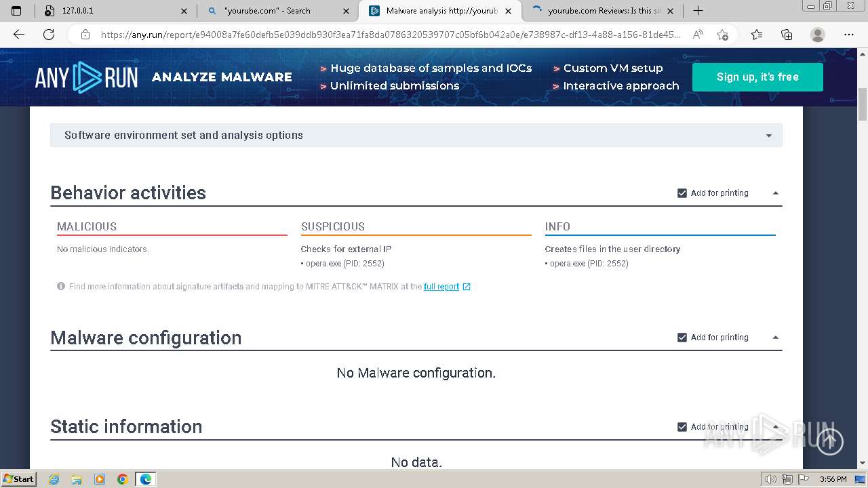Viewport: 868px width, 488px height.
Task: Click the ANY.RUN logo in the banner
Action: [x=86, y=77]
